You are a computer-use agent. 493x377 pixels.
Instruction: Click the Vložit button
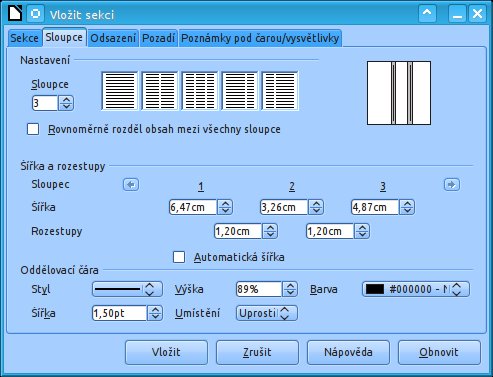coord(166,352)
